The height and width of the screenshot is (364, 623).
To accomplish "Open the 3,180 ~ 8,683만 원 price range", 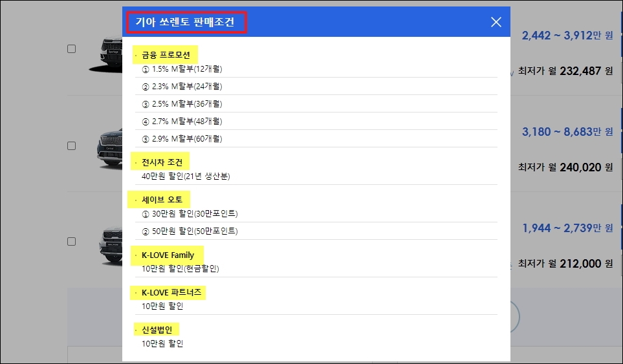I will tap(567, 132).
